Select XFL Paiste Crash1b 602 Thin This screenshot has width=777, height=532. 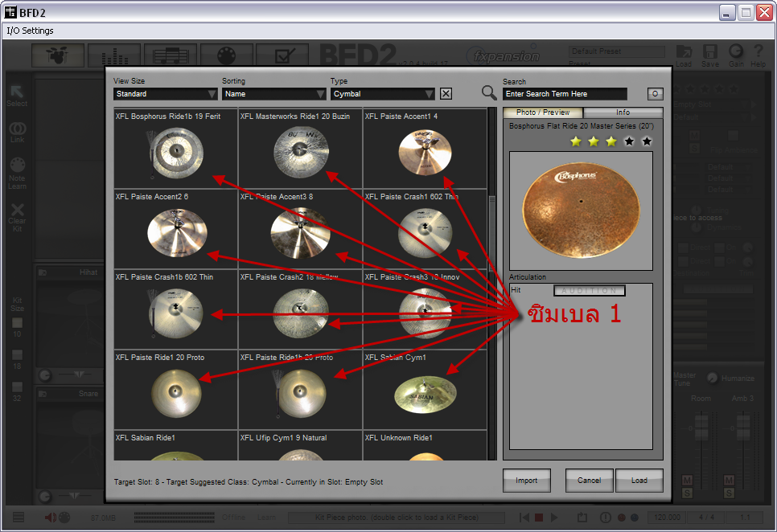(x=176, y=309)
